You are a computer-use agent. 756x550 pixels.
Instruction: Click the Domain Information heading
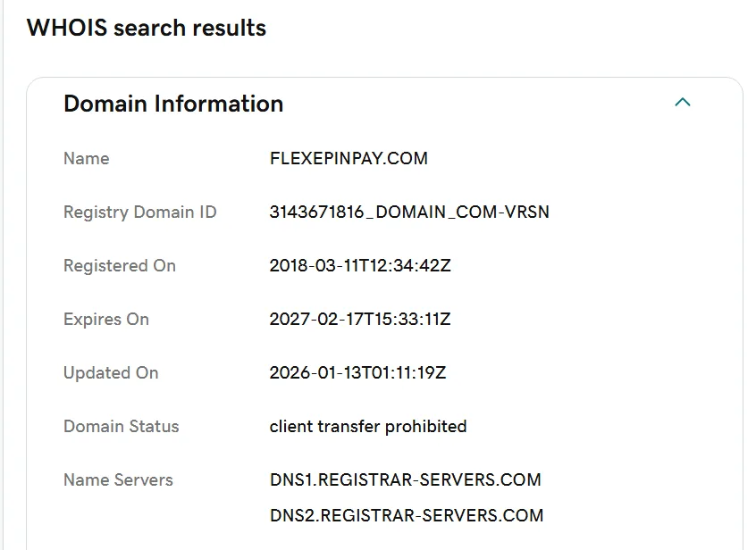tap(173, 104)
